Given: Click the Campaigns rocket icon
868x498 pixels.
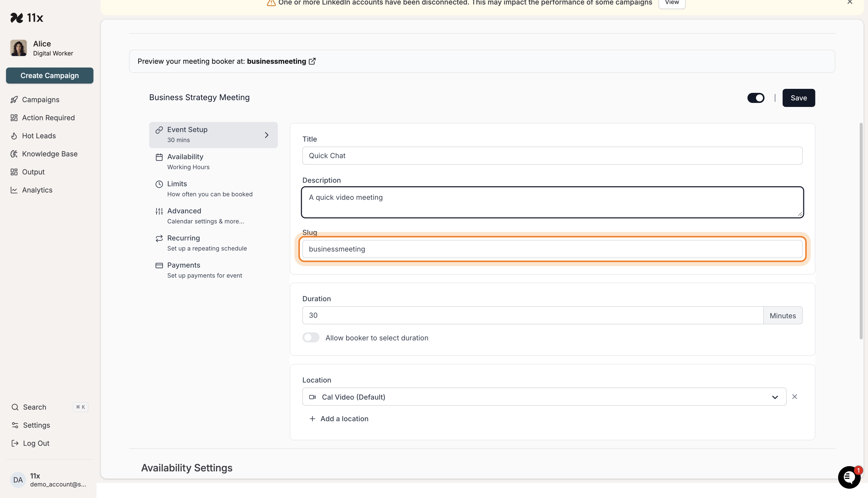Looking at the screenshot, I should (x=14, y=100).
